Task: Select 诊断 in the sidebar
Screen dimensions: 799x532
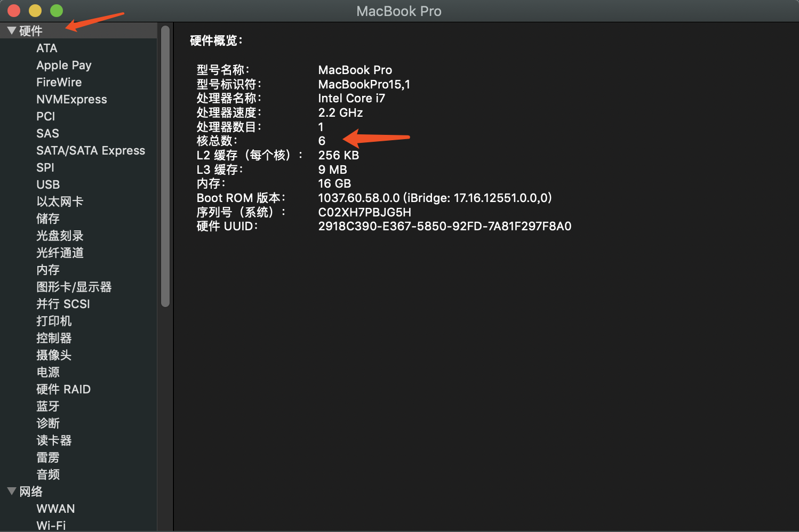Action: pos(48,423)
